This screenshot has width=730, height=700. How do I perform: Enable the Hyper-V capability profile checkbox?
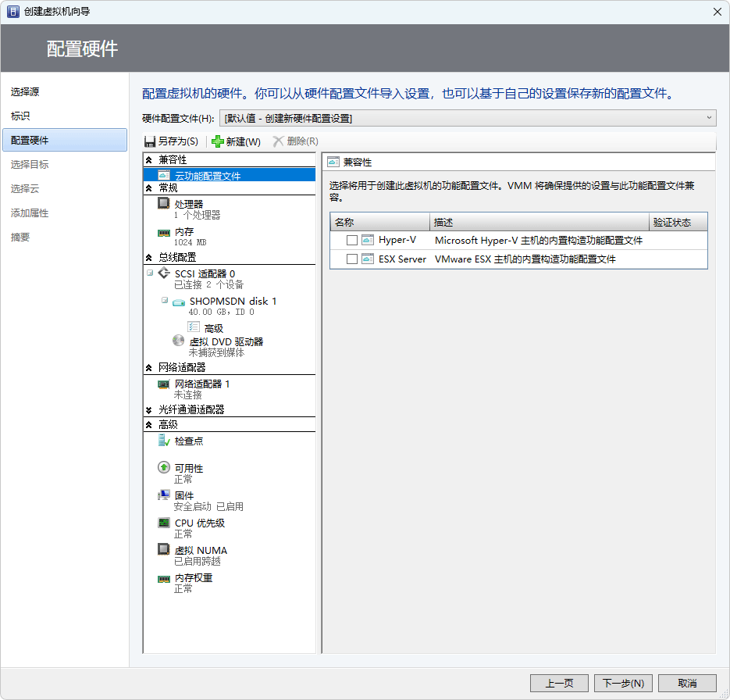point(352,241)
